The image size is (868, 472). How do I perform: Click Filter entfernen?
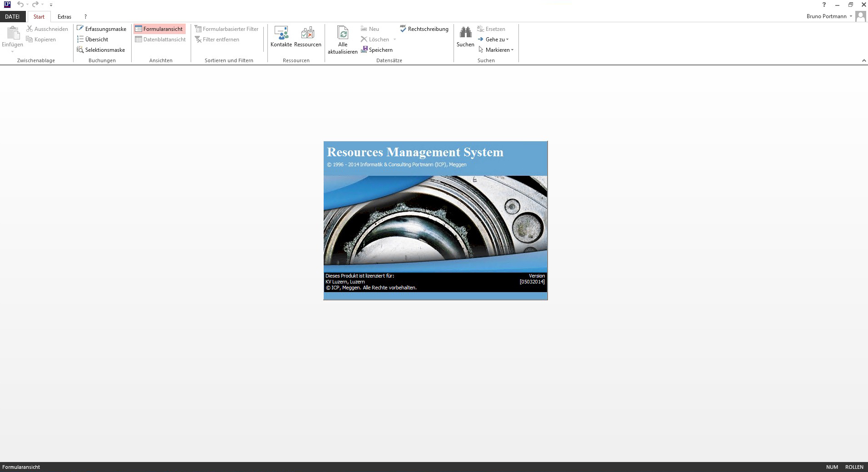click(x=217, y=39)
